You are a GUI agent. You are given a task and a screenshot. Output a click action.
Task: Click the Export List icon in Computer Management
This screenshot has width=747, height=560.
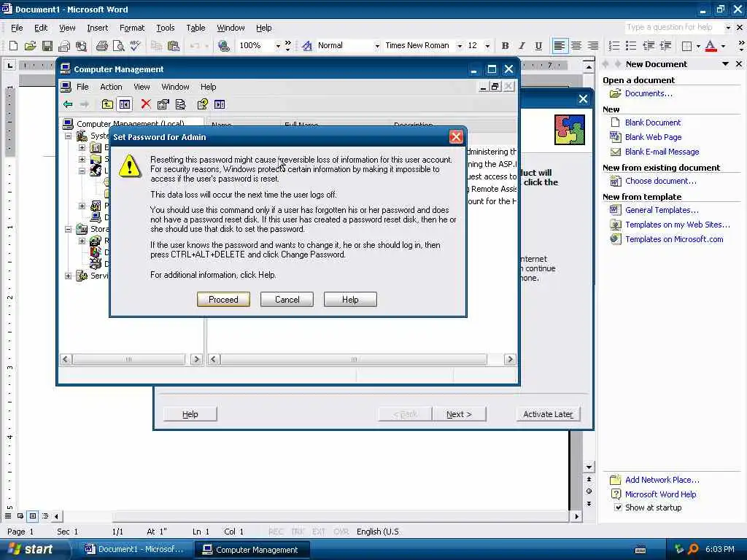pyautogui.click(x=181, y=104)
